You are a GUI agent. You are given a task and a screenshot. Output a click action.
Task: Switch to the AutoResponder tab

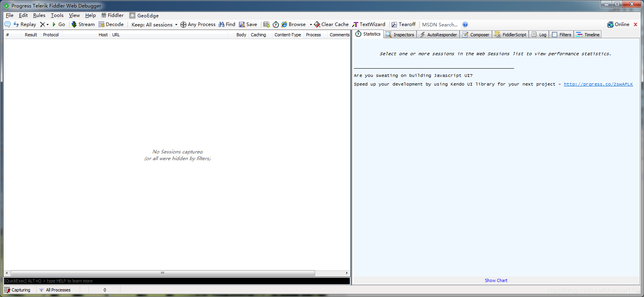tap(438, 35)
